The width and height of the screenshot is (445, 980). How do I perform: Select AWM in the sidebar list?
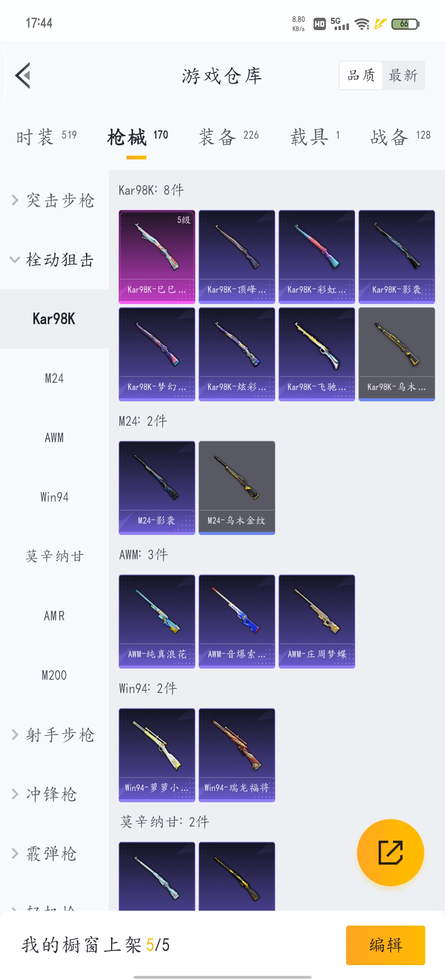pos(54,438)
